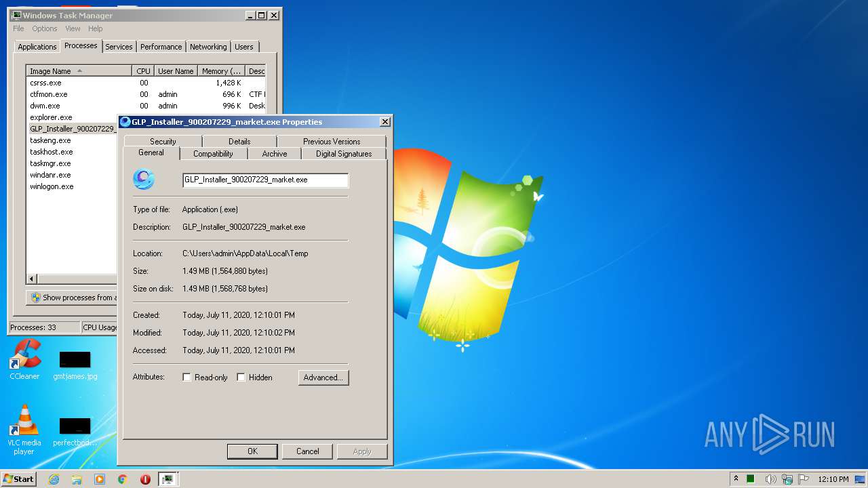This screenshot has width=868, height=488.
Task: Switch to Task Manager Users tab
Action: pyautogui.click(x=244, y=47)
